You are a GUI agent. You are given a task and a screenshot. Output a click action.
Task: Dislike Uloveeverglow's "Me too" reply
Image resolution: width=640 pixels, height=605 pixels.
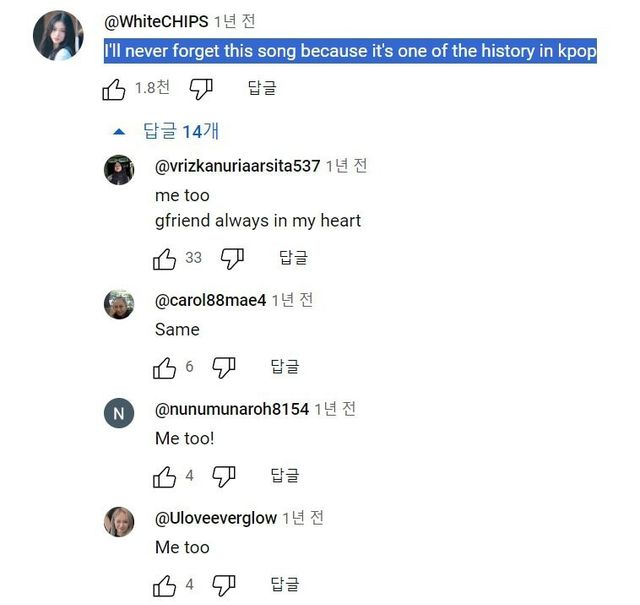tap(224, 585)
